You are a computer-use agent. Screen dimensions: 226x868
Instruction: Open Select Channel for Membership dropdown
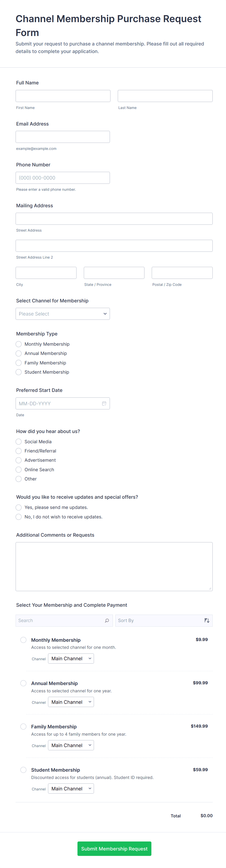(x=63, y=314)
